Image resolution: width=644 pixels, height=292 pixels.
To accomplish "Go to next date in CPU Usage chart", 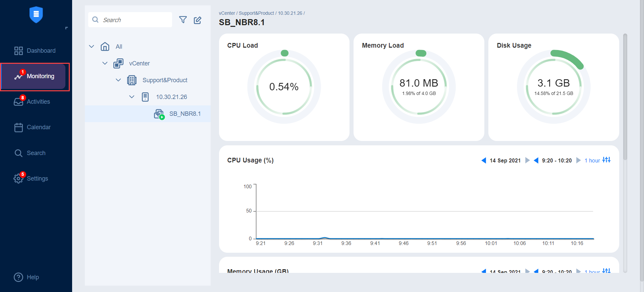I will point(527,160).
